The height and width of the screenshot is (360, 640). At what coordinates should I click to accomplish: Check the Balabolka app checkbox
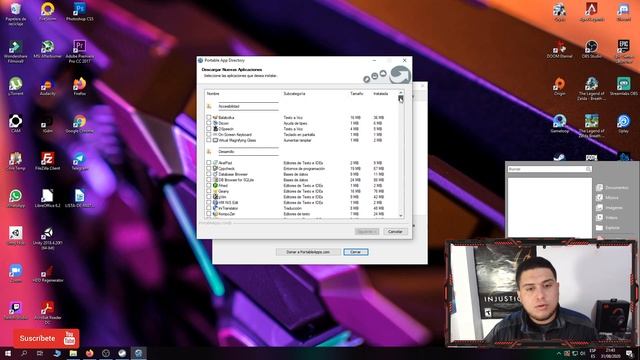tap(209, 118)
